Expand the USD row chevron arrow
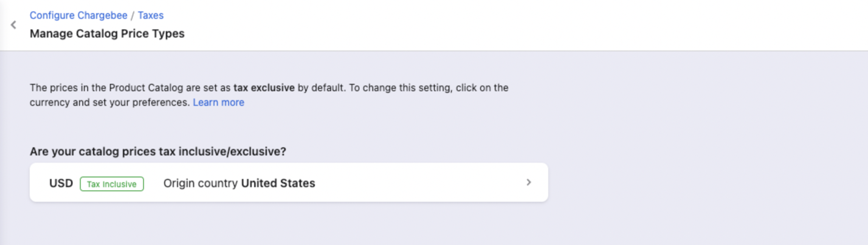 point(529,182)
